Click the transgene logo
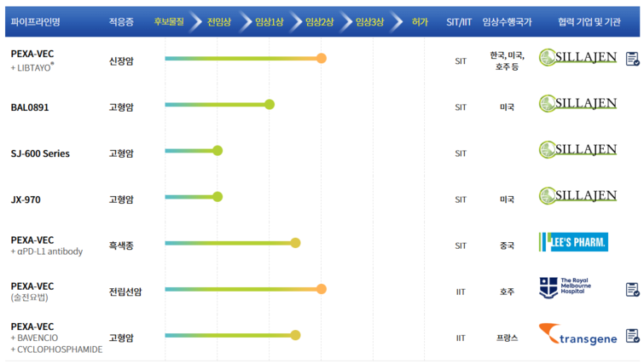644x364 pixels. 574,335
